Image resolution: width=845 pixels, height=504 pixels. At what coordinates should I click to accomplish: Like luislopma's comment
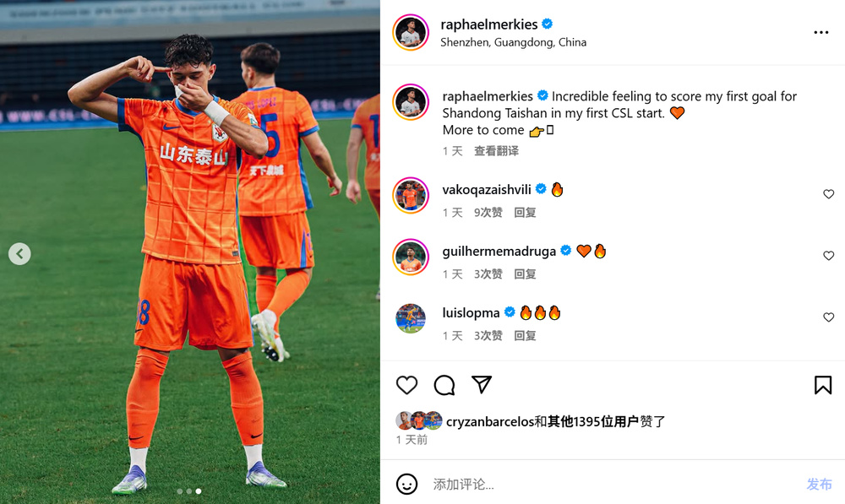[x=828, y=317]
